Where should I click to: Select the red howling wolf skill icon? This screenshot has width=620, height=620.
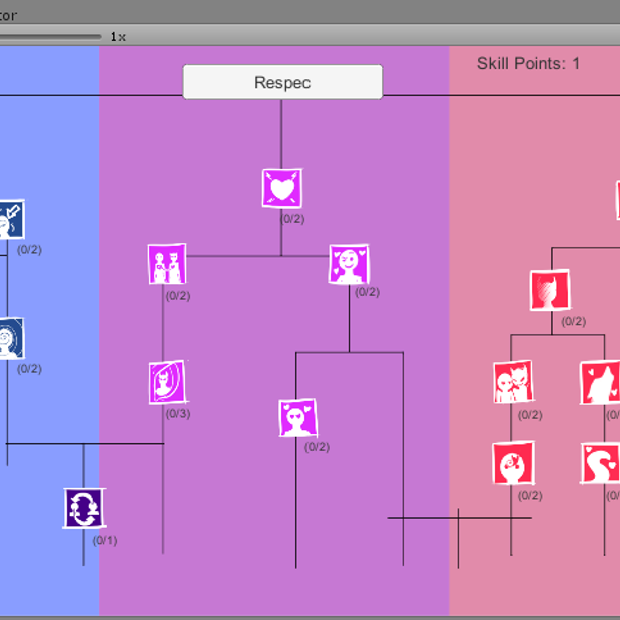click(x=600, y=382)
